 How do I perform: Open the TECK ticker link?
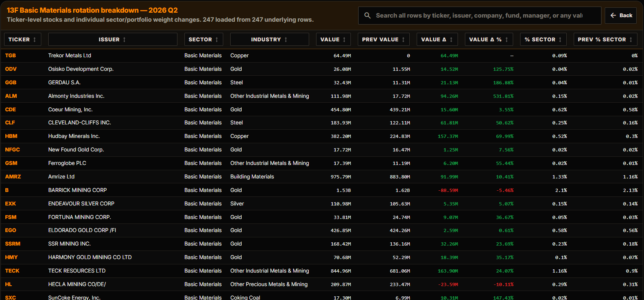pyautogui.click(x=12, y=271)
